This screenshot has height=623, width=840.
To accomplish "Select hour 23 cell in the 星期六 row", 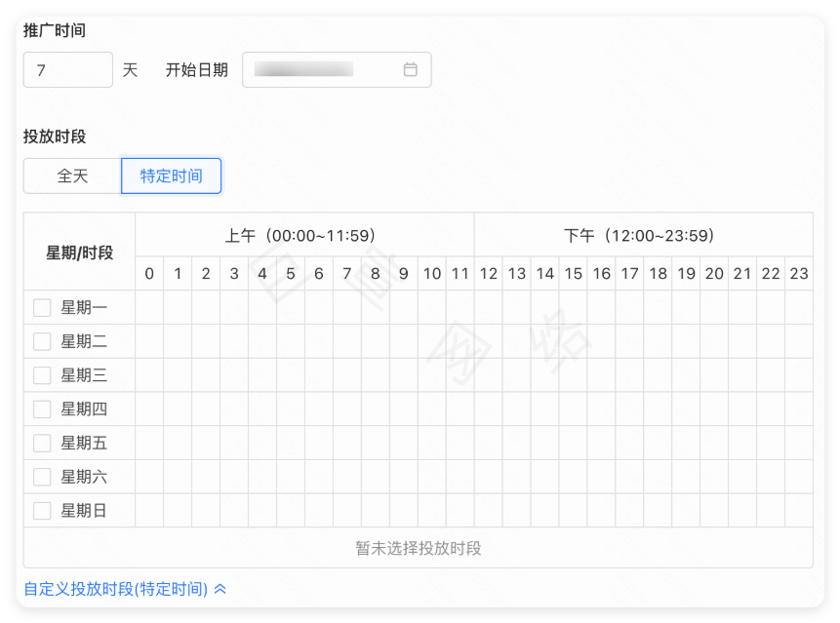I will [x=799, y=476].
